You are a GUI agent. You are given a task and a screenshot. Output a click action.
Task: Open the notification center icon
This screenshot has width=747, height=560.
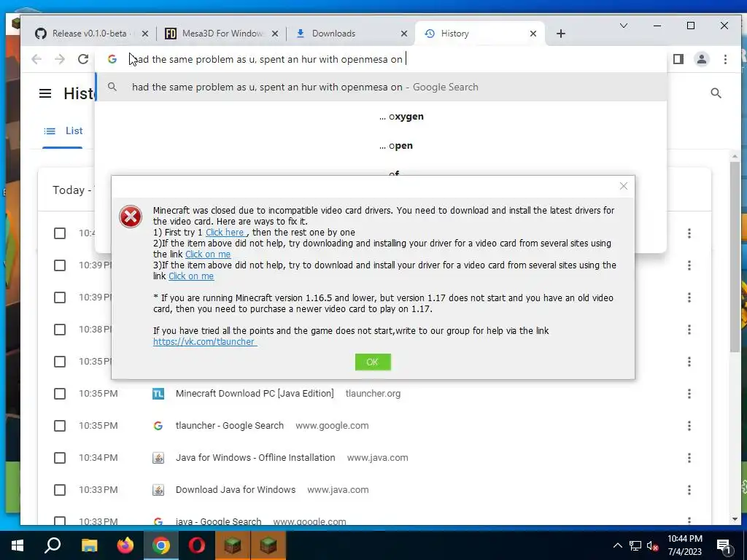click(724, 545)
